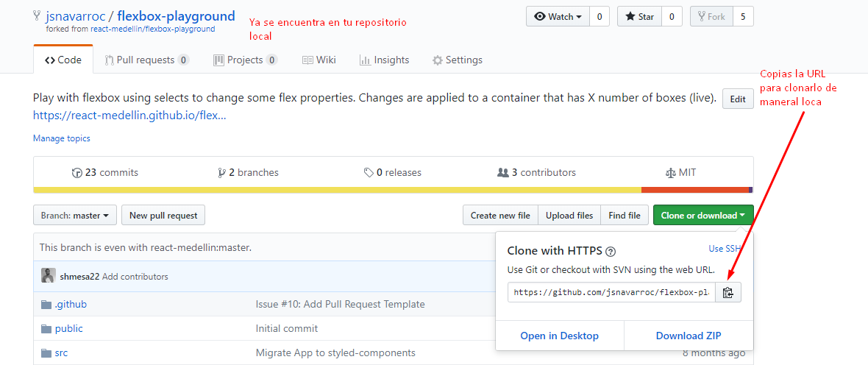
Task: Open the react-medellin.github.io website link
Action: 129,116
